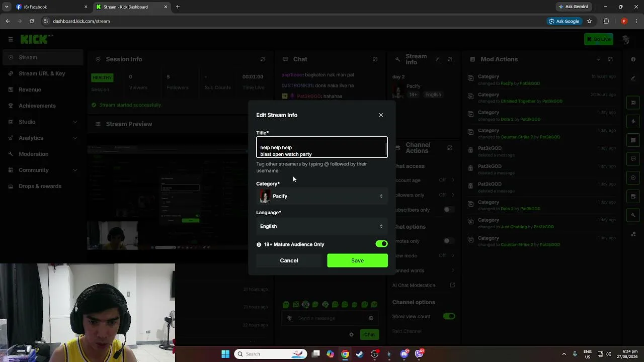644x362 pixels.
Task: Cancel the stream info edit
Action: [289, 260]
